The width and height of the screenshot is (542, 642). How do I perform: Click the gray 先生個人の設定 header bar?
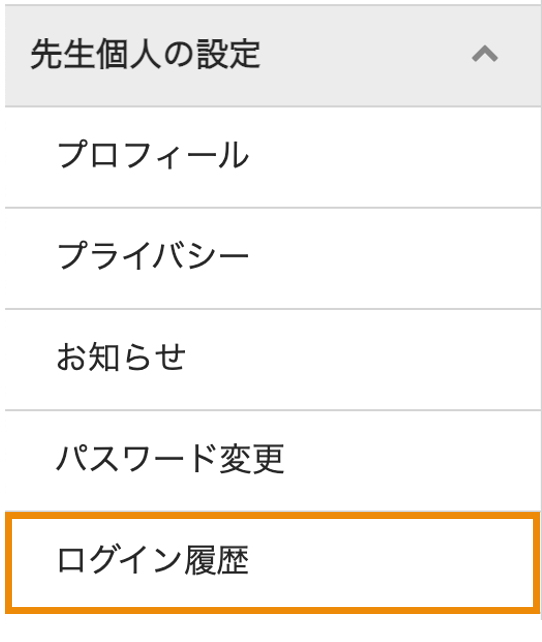click(x=273, y=56)
